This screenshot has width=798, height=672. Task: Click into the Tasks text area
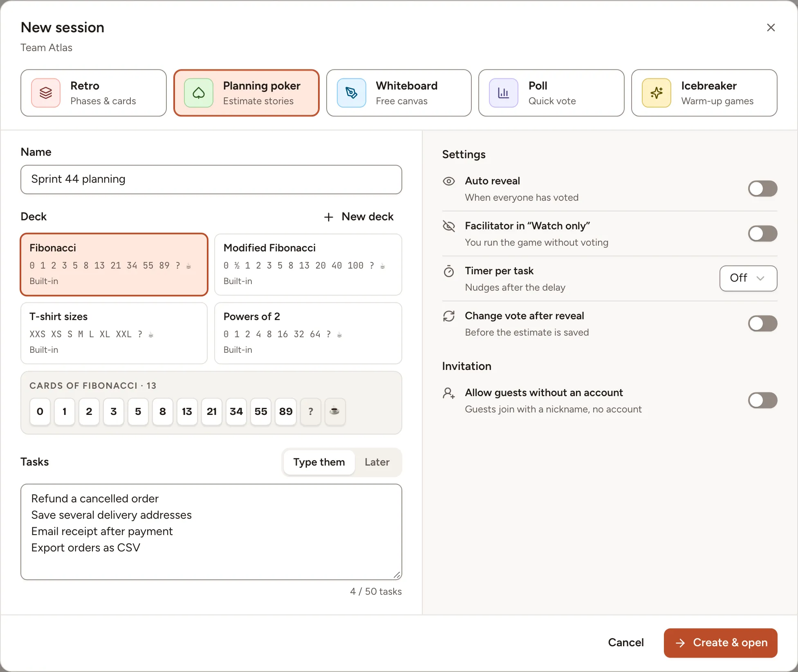click(x=211, y=532)
